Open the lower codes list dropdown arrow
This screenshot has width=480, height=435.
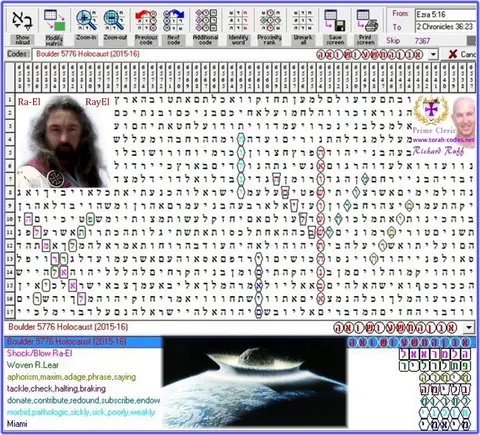point(469,328)
